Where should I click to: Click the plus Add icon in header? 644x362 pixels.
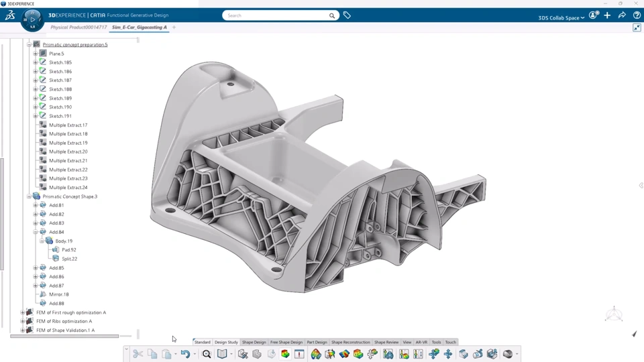click(608, 15)
